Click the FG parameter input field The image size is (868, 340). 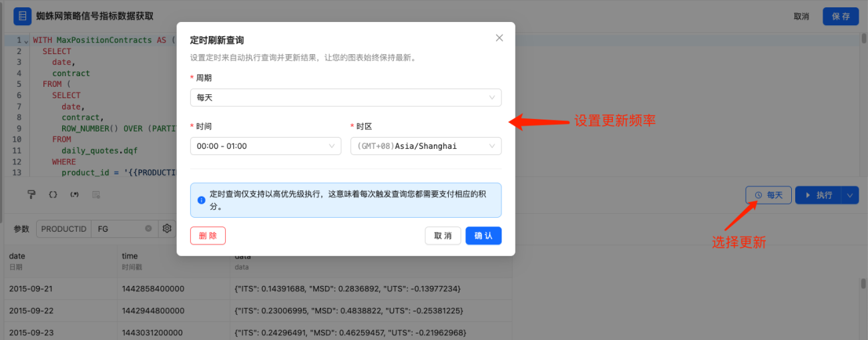[x=124, y=228]
